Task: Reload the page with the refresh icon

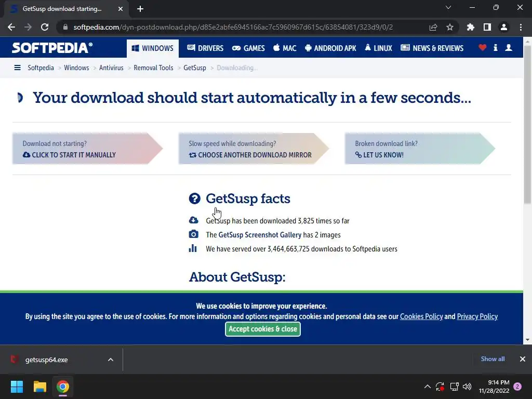Action: click(x=45, y=27)
